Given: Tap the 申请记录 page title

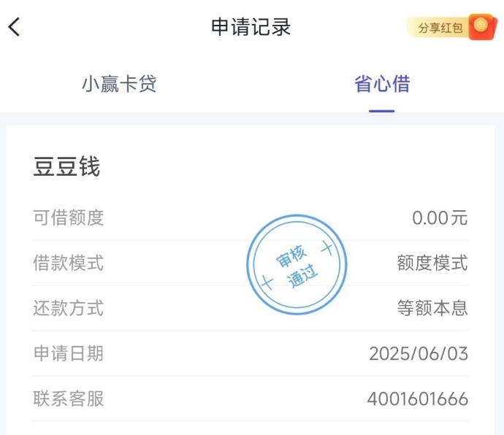Looking at the screenshot, I should click(x=251, y=27).
